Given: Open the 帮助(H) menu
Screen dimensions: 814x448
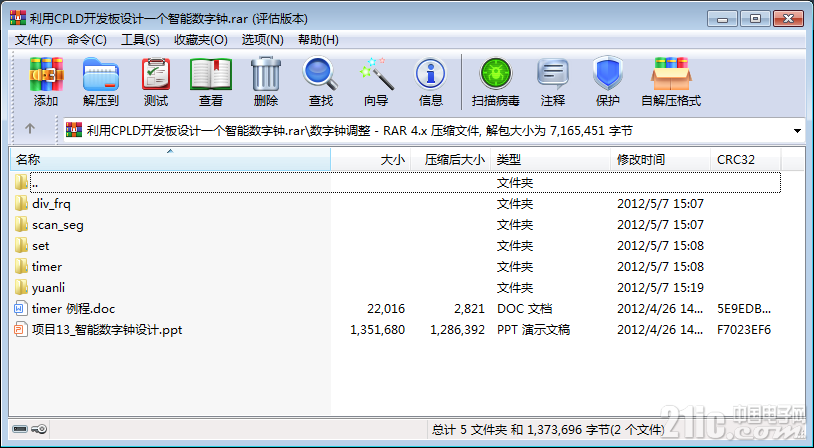Looking at the screenshot, I should click(318, 40).
